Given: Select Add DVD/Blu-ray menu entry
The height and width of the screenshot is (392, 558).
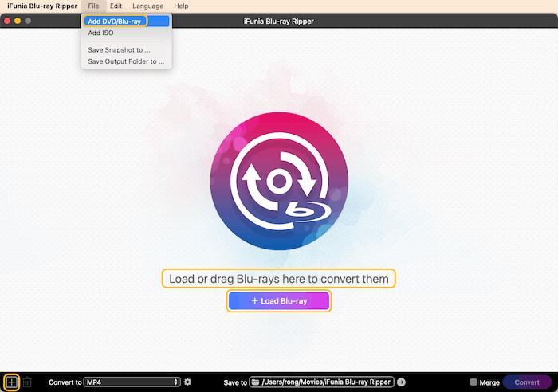Looking at the screenshot, I should 114,21.
